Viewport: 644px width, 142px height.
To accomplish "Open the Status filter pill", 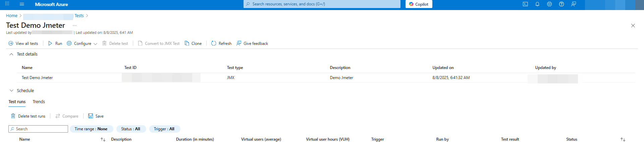I will click(131, 129).
